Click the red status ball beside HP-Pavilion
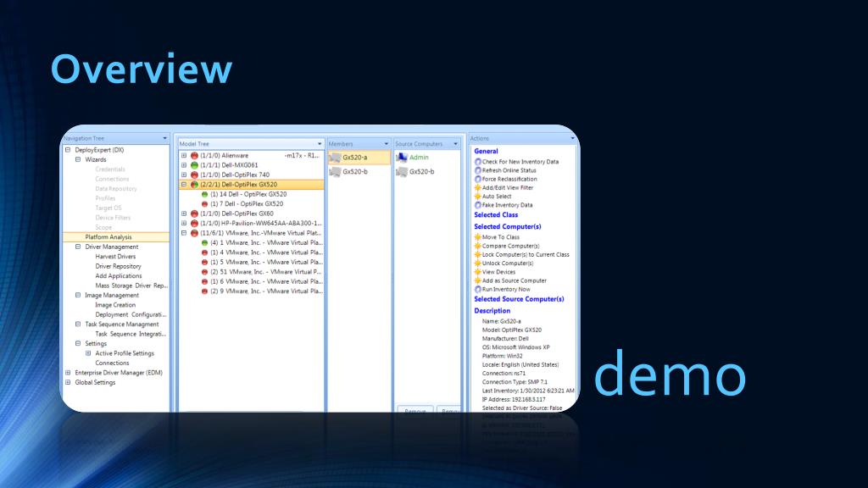The width and height of the screenshot is (868, 488). [x=194, y=223]
